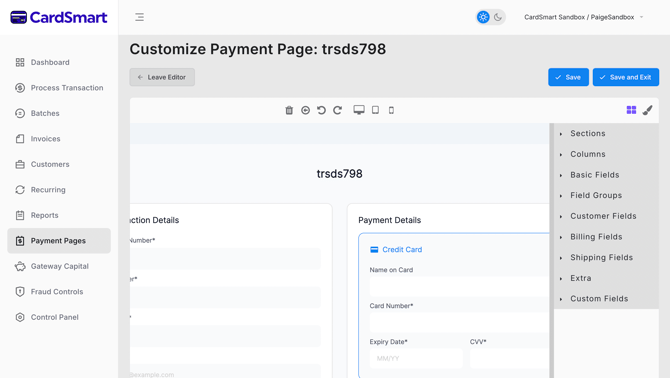Viewport: 670px width, 378px height.
Task: Click the canvas vertical scrollbar
Action: pyautogui.click(x=552, y=251)
